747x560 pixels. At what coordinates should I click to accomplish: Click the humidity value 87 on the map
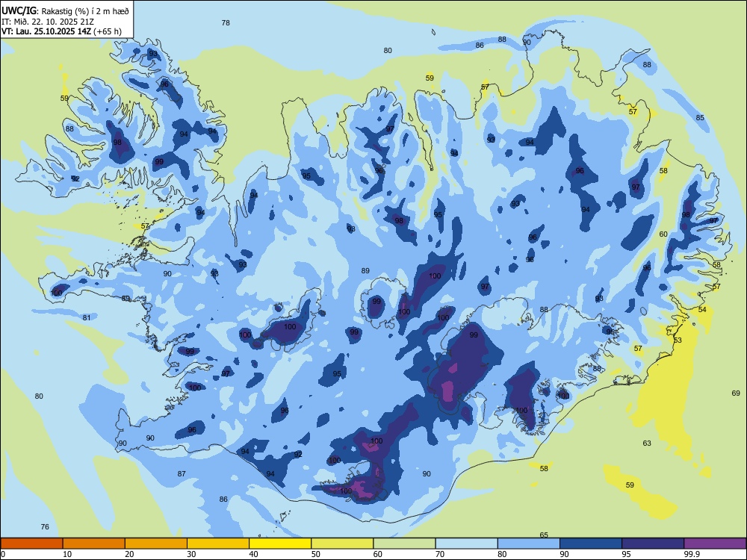182,473
